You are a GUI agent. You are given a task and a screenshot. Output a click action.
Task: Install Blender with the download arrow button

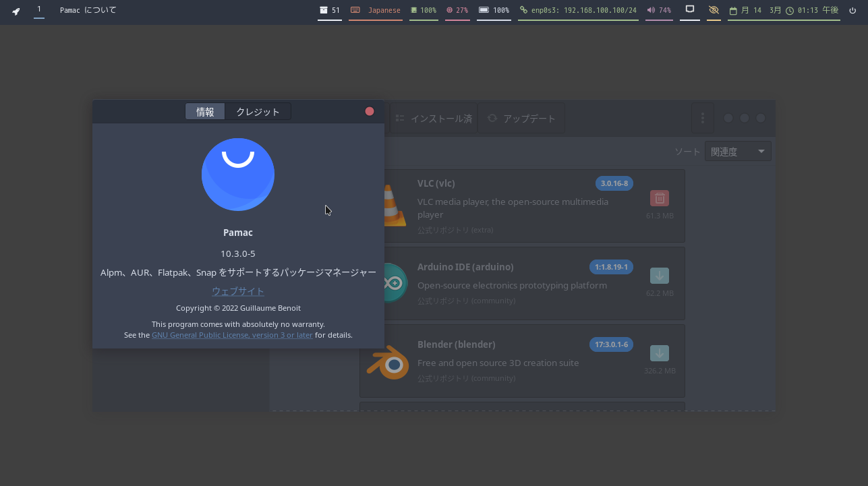(660, 353)
